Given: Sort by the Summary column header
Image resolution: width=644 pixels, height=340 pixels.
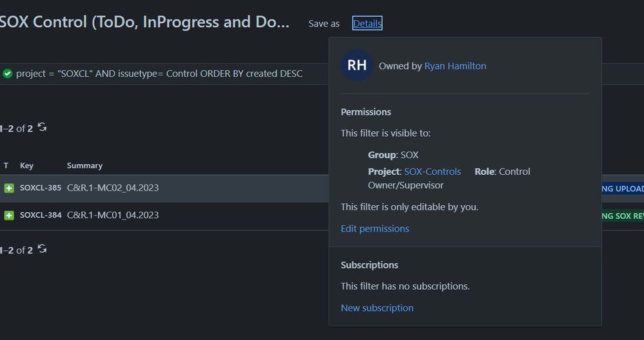Looking at the screenshot, I should click(x=84, y=166).
